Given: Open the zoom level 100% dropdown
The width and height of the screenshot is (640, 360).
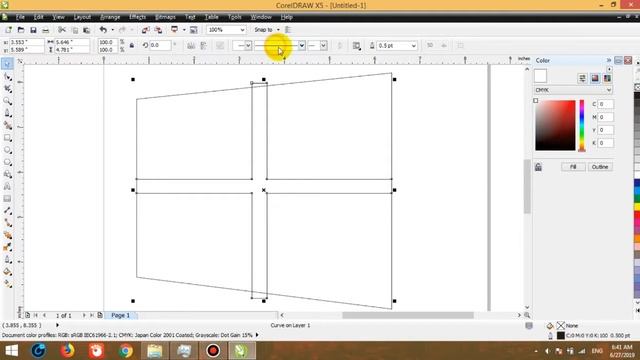Looking at the screenshot, I should [x=242, y=30].
